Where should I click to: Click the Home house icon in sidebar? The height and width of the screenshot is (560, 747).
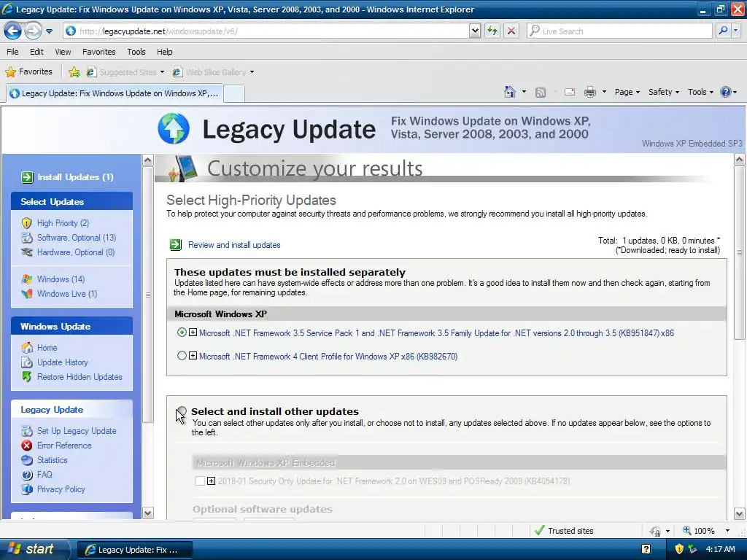27,348
